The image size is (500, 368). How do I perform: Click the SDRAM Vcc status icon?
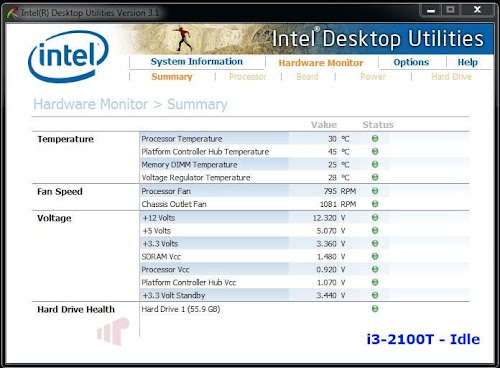coord(375,256)
